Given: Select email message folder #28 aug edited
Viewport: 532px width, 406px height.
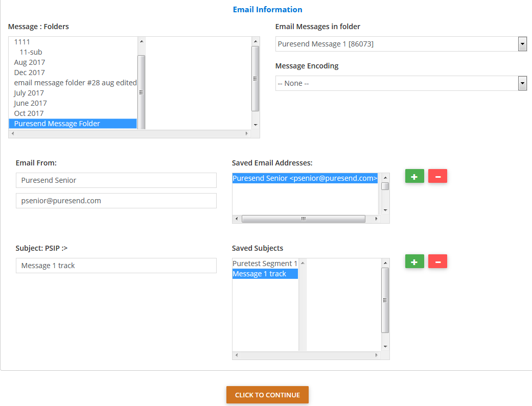Looking at the screenshot, I should pyautogui.click(x=73, y=83).
